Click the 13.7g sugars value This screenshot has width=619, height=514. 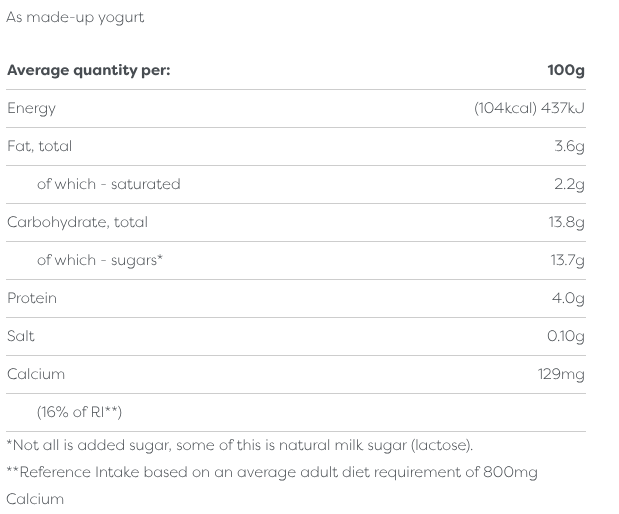coord(566,260)
